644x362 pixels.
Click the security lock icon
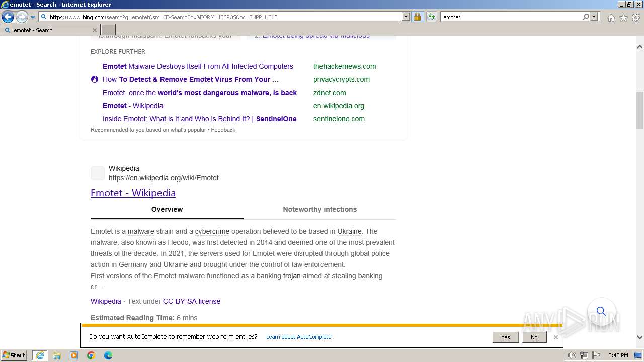(x=417, y=17)
